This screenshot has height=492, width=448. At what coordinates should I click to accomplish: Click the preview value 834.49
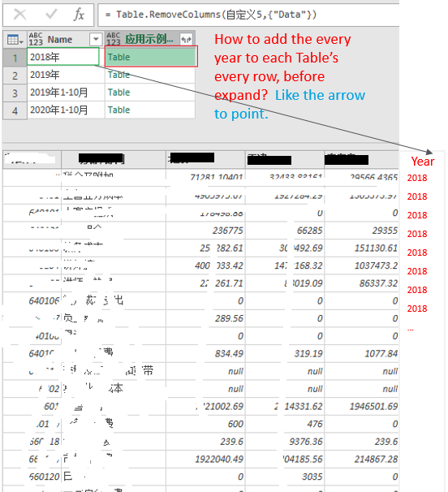point(229,354)
